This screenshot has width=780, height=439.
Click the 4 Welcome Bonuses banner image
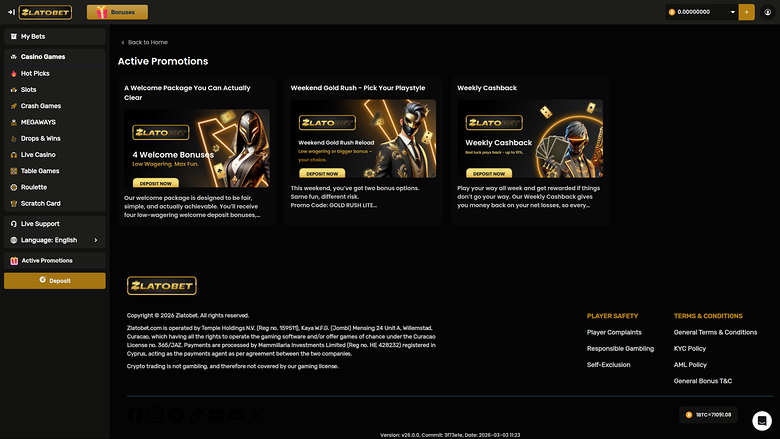click(x=196, y=148)
